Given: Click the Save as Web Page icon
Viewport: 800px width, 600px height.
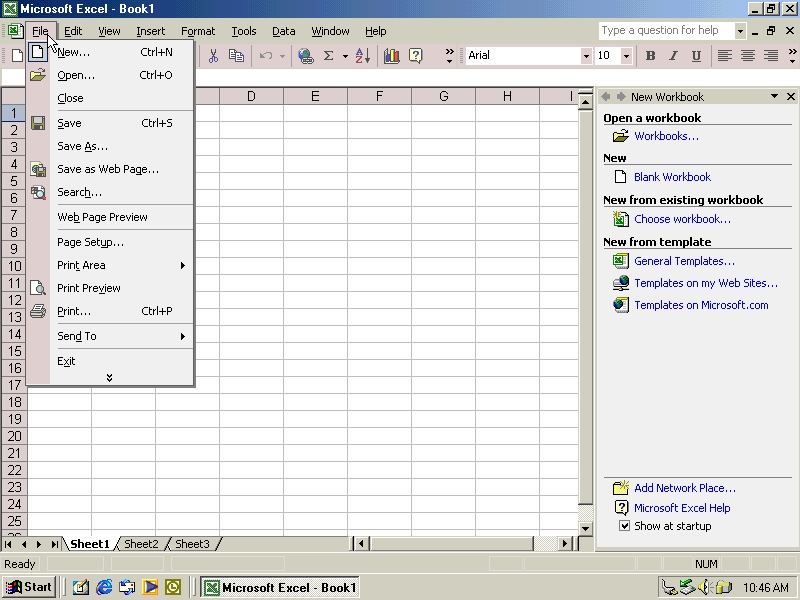Looking at the screenshot, I should (x=38, y=169).
